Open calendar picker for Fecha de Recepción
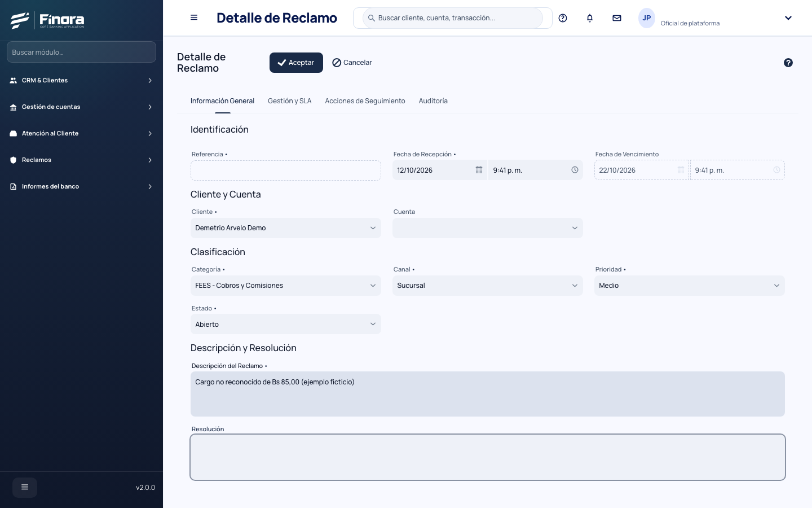 coord(479,170)
